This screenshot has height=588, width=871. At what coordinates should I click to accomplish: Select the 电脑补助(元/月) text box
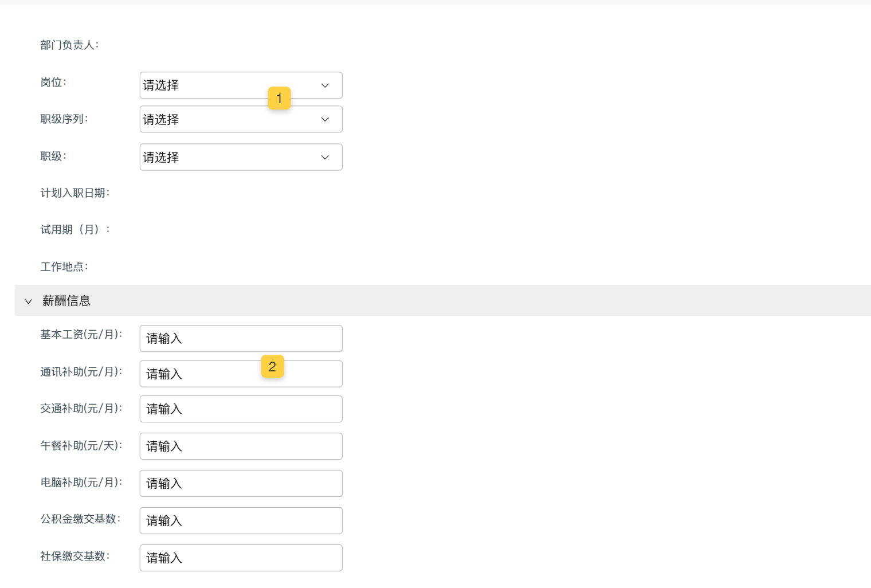[x=241, y=484]
